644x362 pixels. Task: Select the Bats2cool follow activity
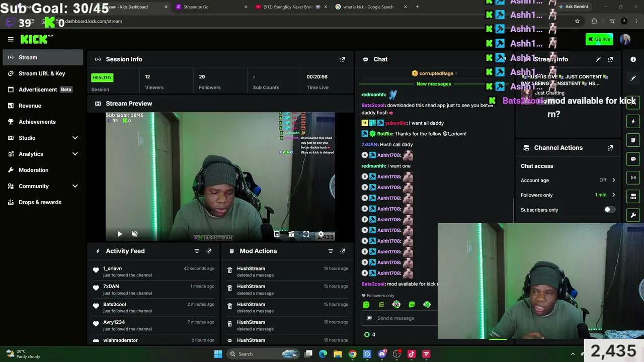click(x=153, y=307)
